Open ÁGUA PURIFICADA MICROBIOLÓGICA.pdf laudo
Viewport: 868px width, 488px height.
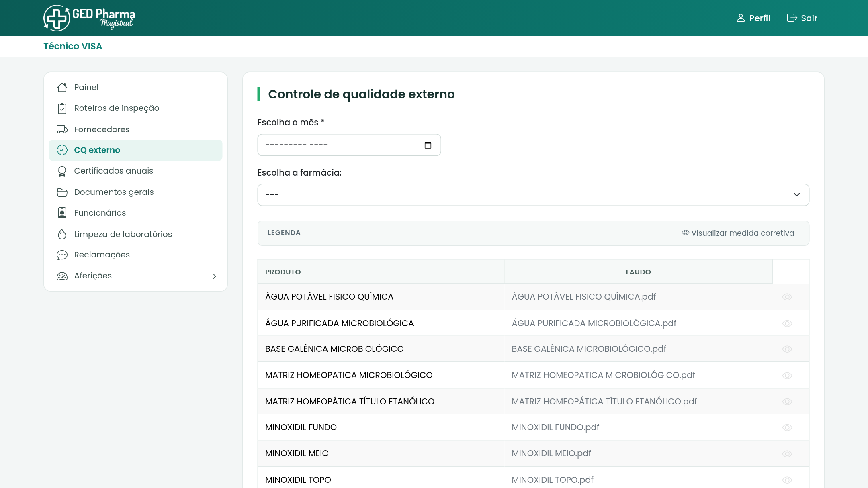tap(594, 323)
